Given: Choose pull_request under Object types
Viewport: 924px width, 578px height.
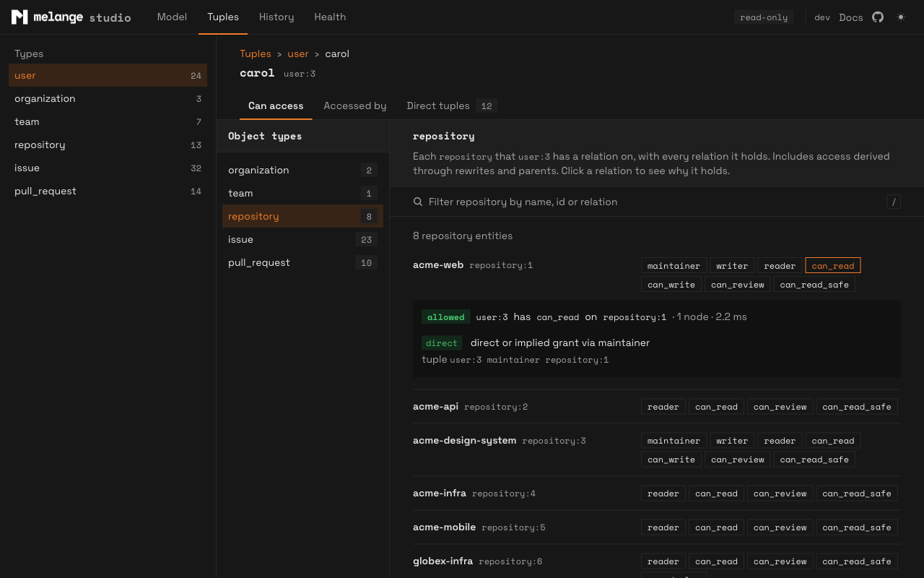Looking at the screenshot, I should (x=302, y=262).
